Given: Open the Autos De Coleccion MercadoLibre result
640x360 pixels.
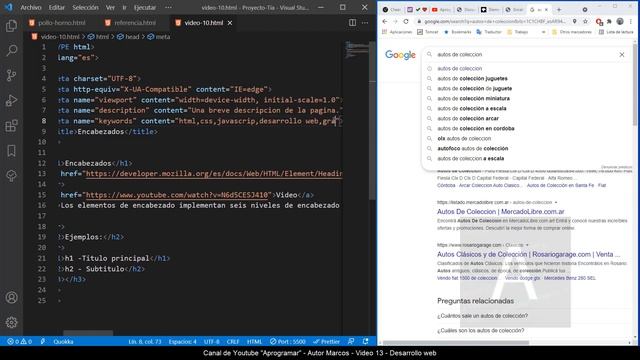Looking at the screenshot, I should point(500,211).
